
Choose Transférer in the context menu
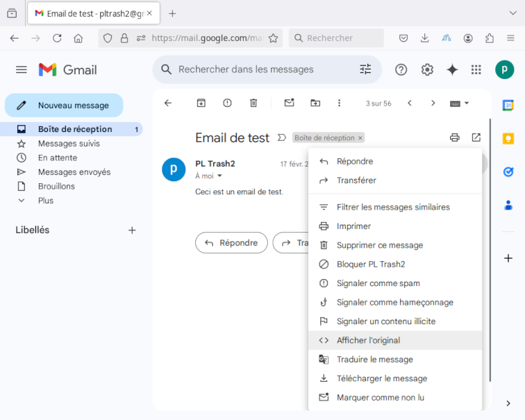(395, 180)
